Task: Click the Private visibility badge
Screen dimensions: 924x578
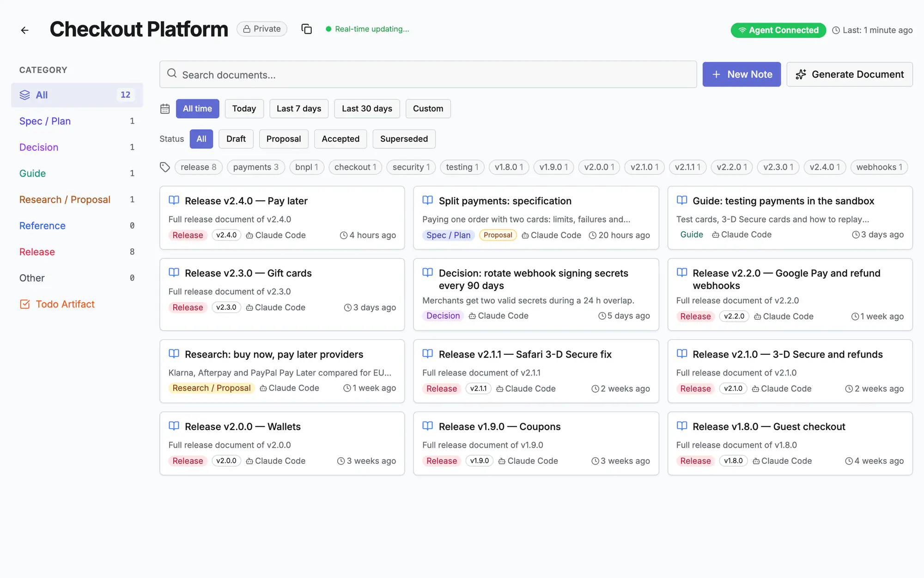Action: coord(262,29)
